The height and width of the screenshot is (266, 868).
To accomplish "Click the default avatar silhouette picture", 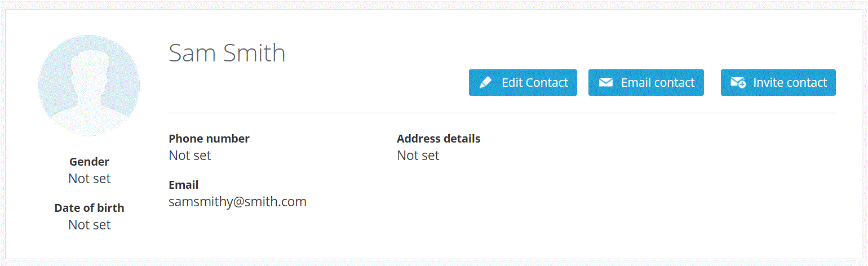I will pyautogui.click(x=89, y=85).
